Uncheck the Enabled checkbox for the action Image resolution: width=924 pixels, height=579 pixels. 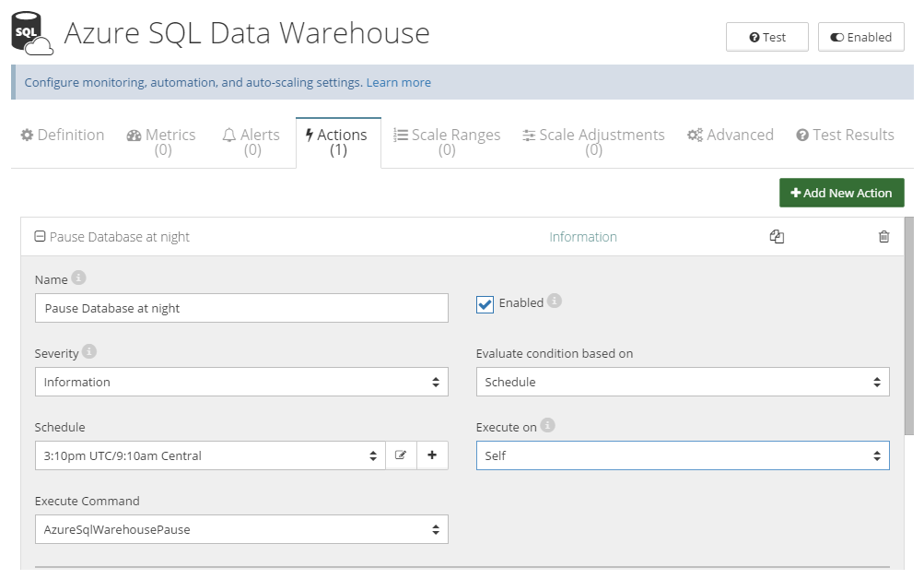[485, 304]
